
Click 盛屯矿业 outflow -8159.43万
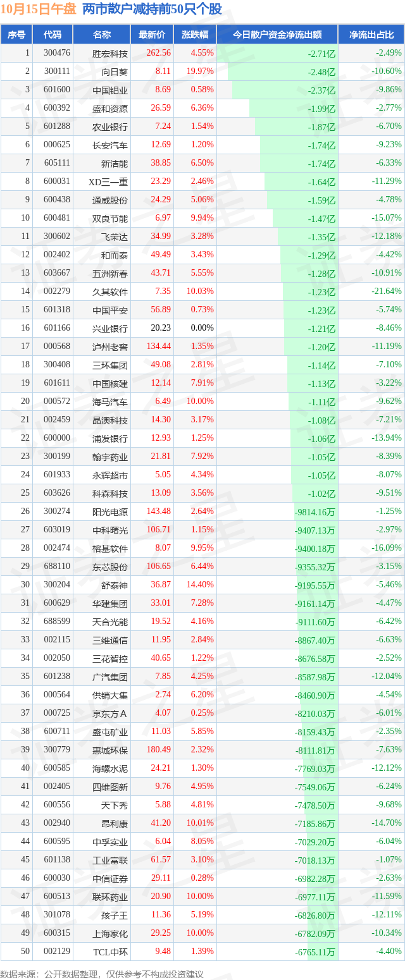(x=315, y=732)
